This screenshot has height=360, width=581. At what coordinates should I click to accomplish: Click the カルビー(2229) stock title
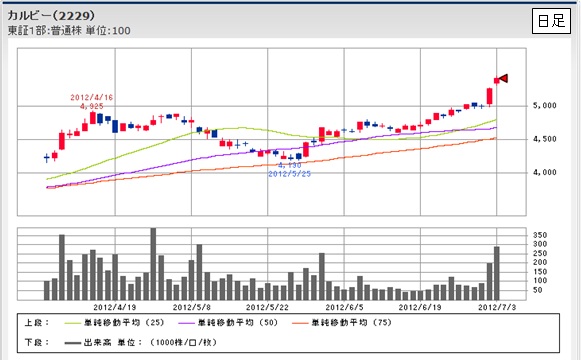[51, 16]
